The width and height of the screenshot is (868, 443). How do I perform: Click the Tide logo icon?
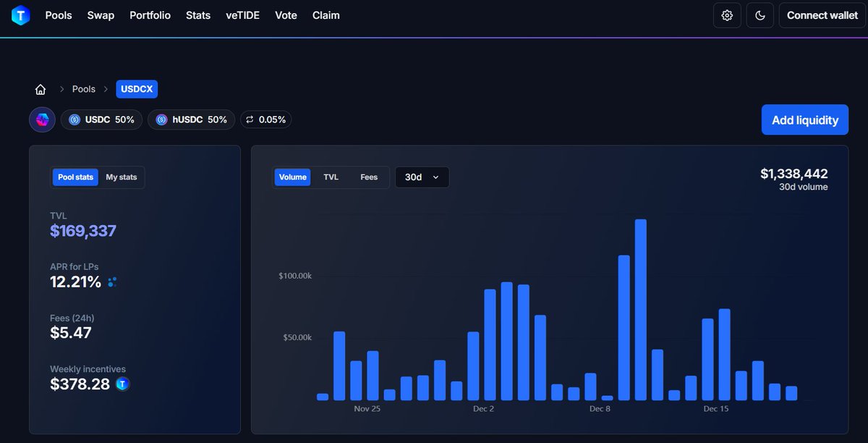[20, 15]
